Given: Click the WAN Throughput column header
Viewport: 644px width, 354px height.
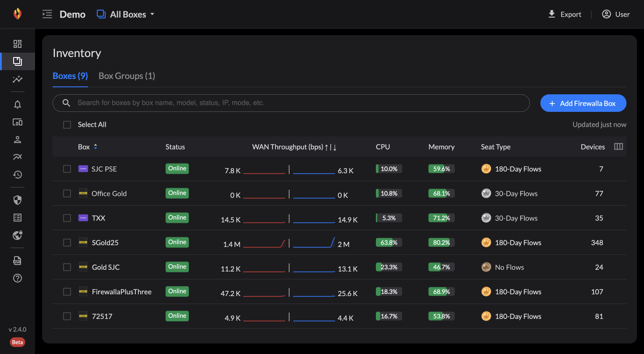Looking at the screenshot, I should click(294, 147).
